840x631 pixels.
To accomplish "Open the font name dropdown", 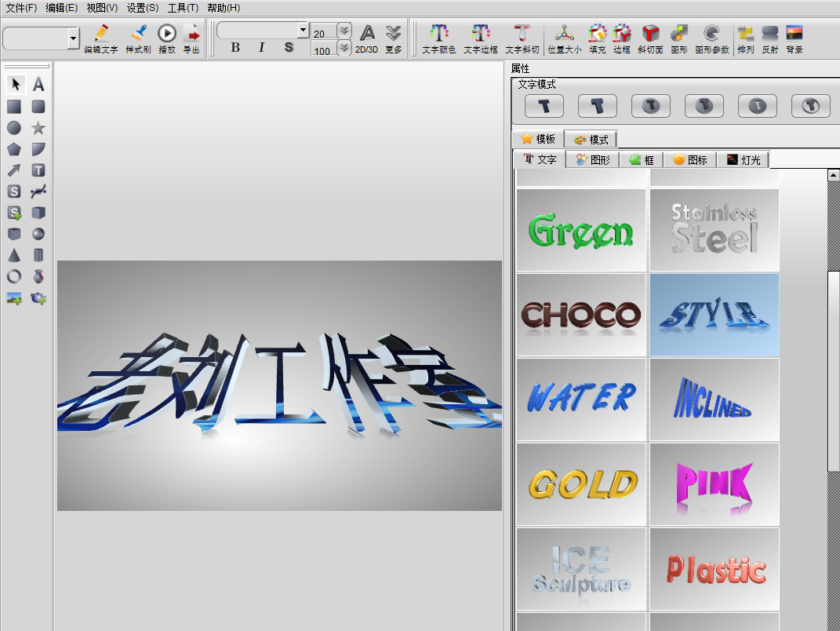I will 303,30.
